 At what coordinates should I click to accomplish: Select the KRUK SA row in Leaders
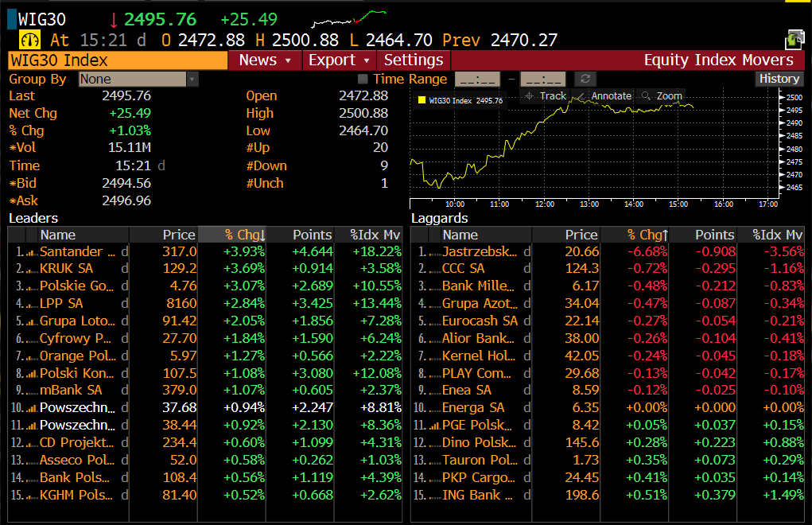coord(206,269)
